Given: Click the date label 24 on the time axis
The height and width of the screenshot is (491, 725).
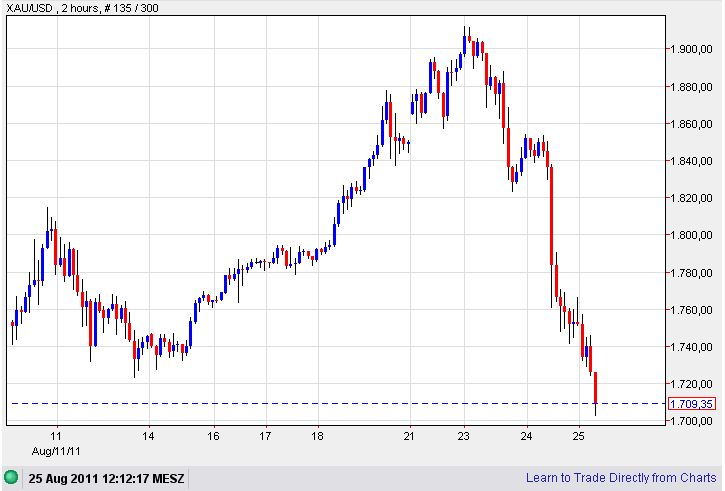Looking at the screenshot, I should (x=526, y=436).
